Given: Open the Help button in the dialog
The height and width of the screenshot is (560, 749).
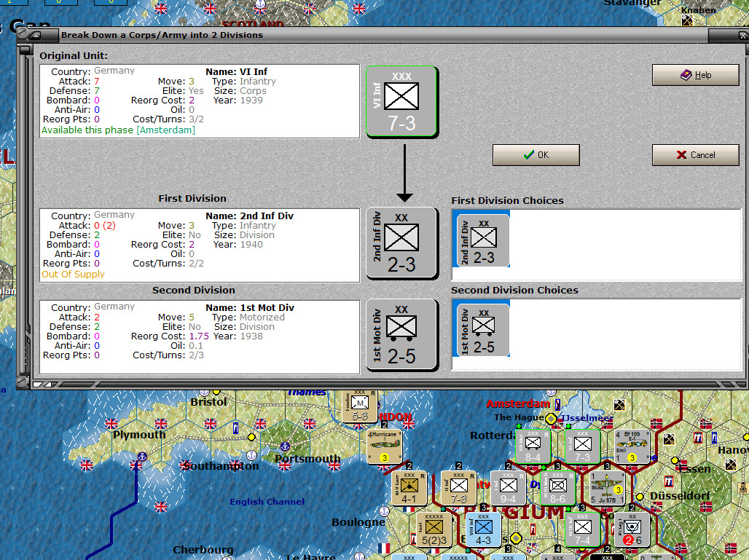Looking at the screenshot, I should [696, 75].
